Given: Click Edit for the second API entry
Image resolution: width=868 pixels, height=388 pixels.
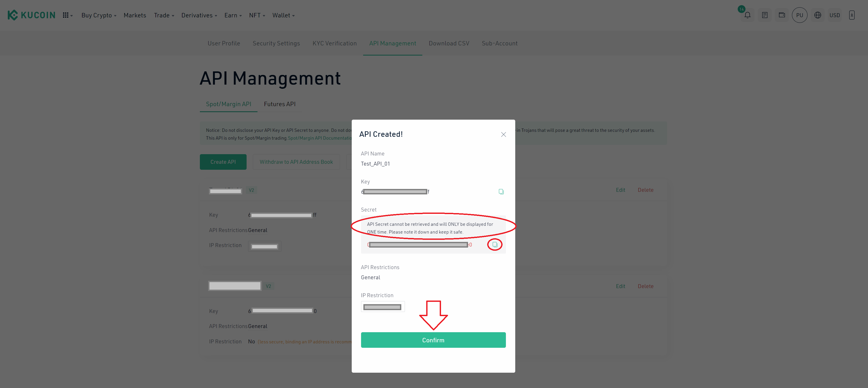Looking at the screenshot, I should 620,286.
